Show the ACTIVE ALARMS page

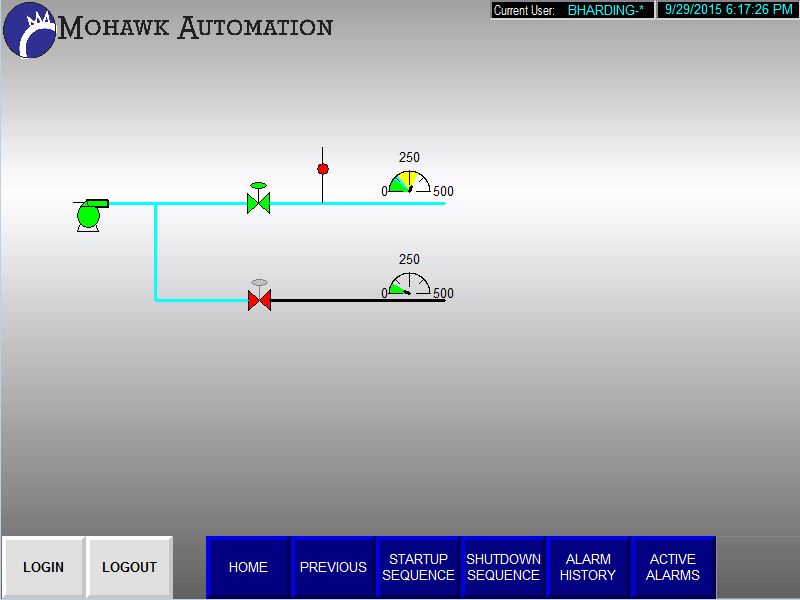point(673,567)
